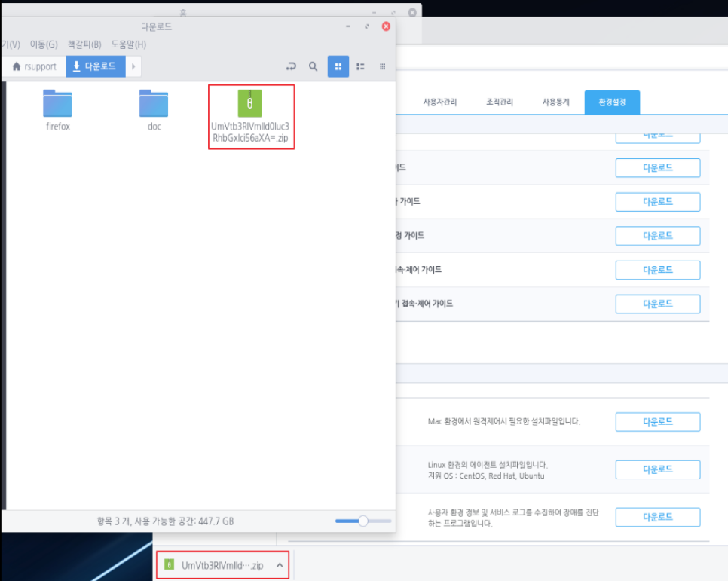Viewport: 728px width, 581px height.
Task: Click the search magnifier icon in file manager
Action: point(314,66)
